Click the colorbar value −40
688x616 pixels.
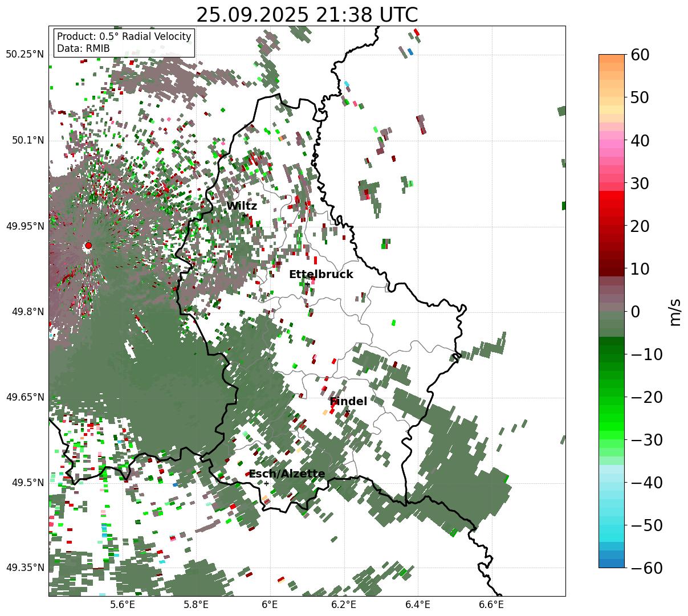click(646, 483)
